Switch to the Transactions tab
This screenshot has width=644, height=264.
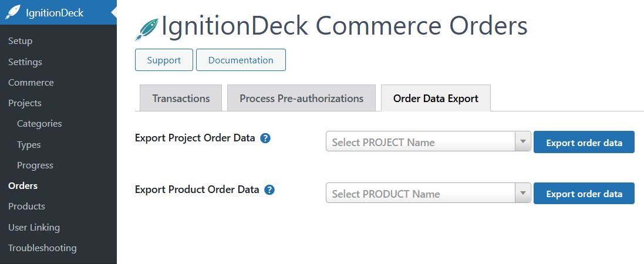pyautogui.click(x=181, y=99)
